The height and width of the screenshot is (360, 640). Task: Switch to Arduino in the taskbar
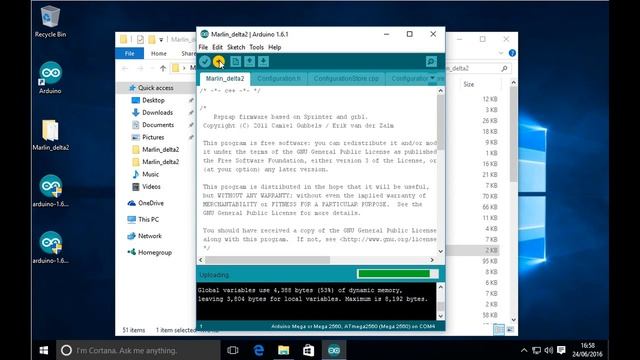[334, 350]
